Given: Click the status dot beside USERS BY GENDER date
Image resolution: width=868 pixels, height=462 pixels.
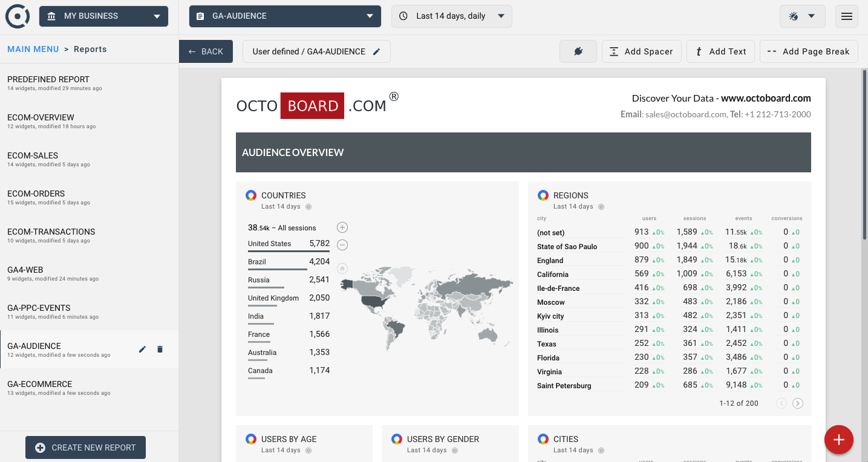Looking at the screenshot, I should point(454,451).
